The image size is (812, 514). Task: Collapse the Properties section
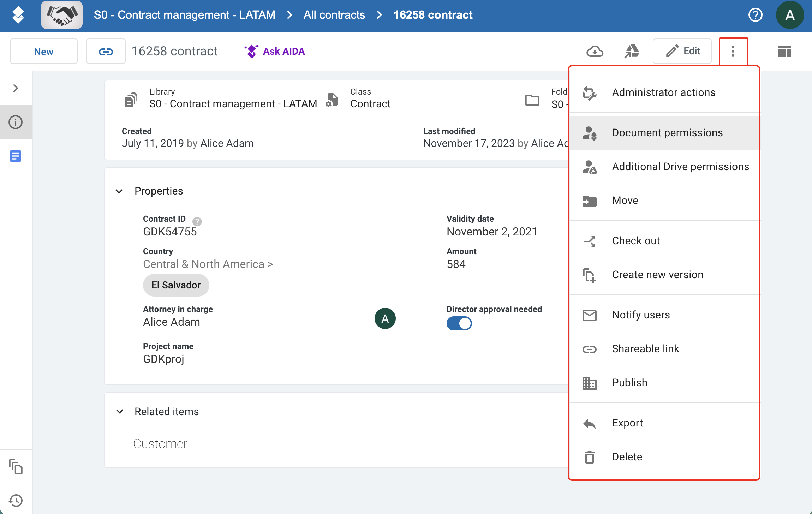(x=119, y=191)
